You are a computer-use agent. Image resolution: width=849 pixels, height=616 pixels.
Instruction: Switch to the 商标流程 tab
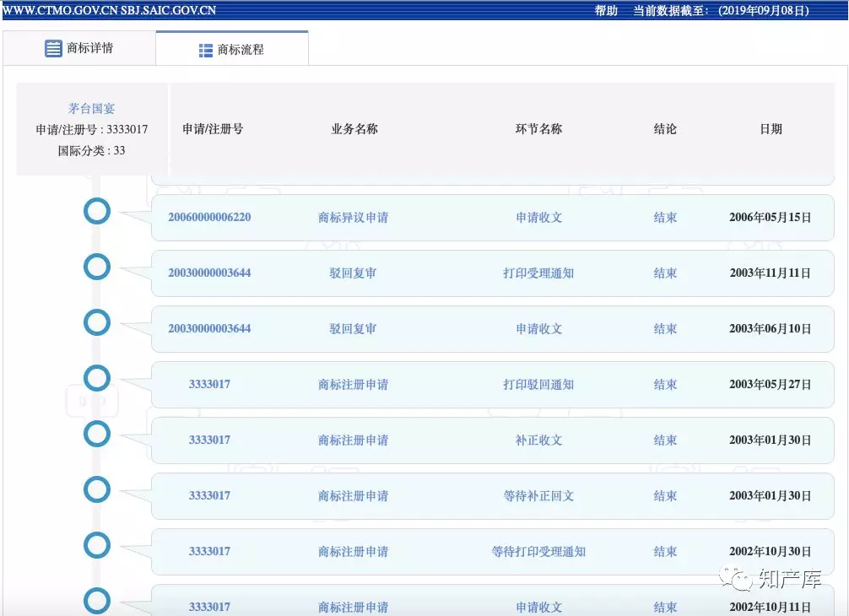(232, 49)
